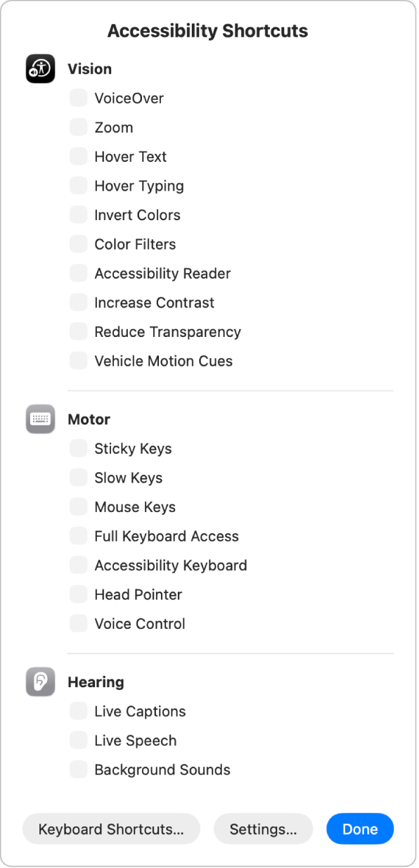Turn on Reduce Transparency
Screen dimensions: 419x868
pos(78,331)
